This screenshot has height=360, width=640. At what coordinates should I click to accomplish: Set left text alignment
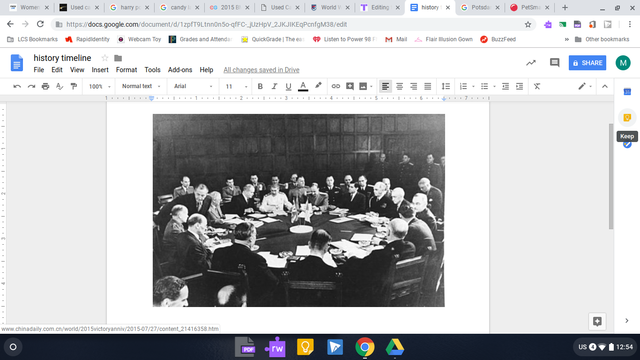385,86
